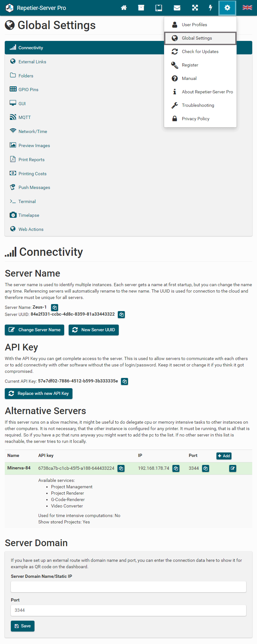Open the language flag dropdown
Viewport: 257px width, 644px height.
(x=247, y=8)
